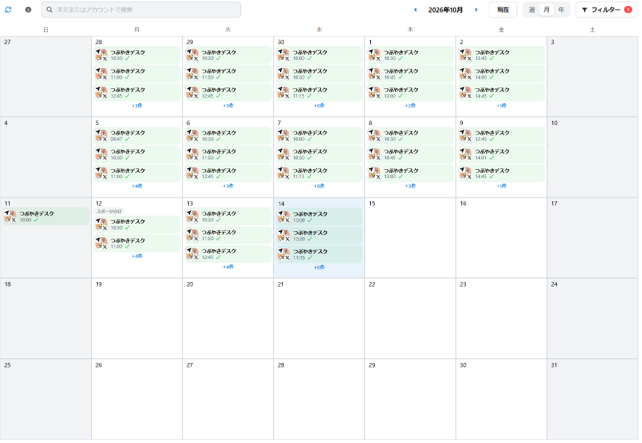Click account avatar of 12:45 post on the 13th

tap(192, 254)
